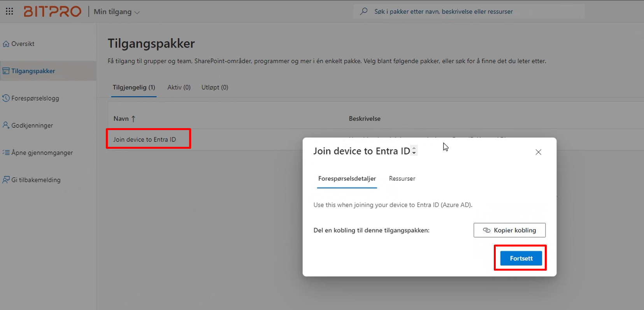This screenshot has height=310, width=644.
Task: Focus the package search field
Action: [469, 12]
